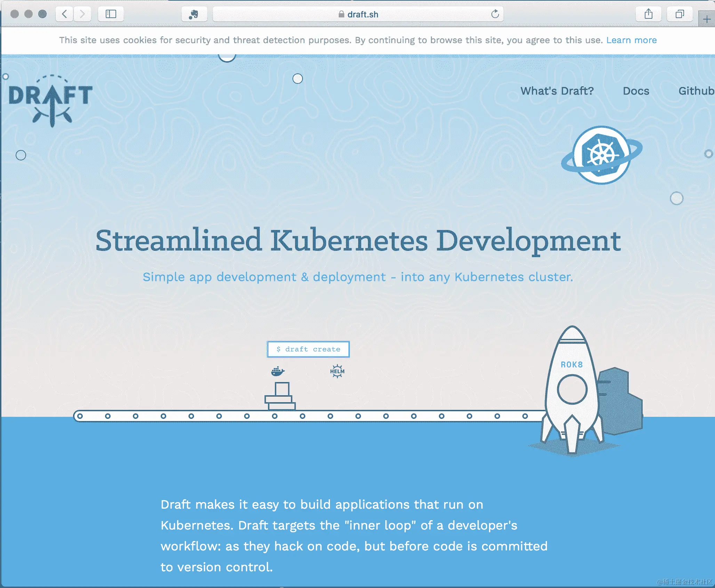This screenshot has width=715, height=588.
Task: Go to the Github navigation link
Action: pos(696,91)
